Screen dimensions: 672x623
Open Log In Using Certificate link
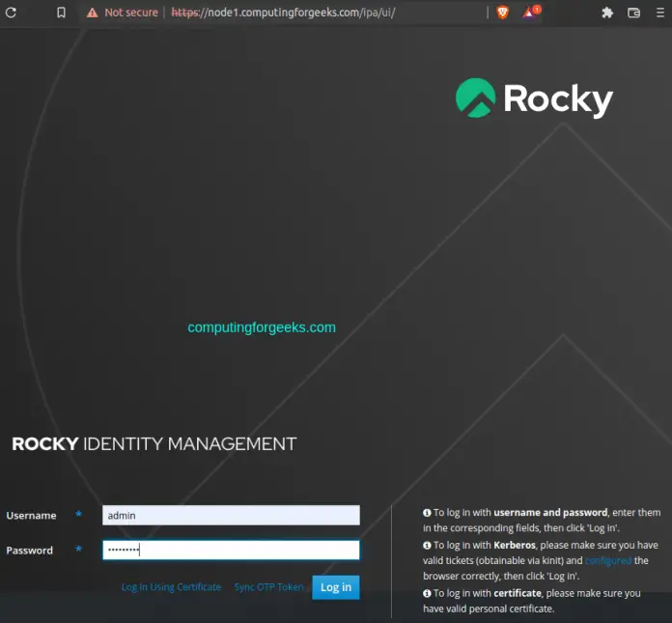(171, 587)
